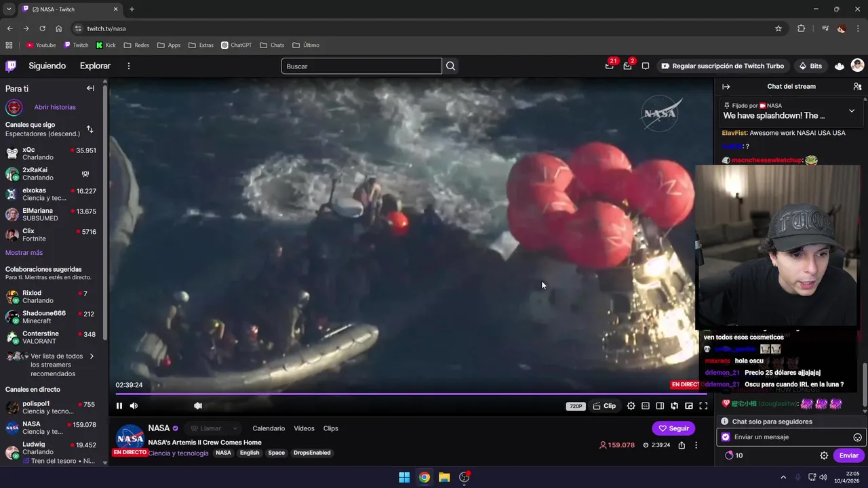Click the crown loot icon in header
Viewport: 868px width, 488px height.
pos(840,66)
